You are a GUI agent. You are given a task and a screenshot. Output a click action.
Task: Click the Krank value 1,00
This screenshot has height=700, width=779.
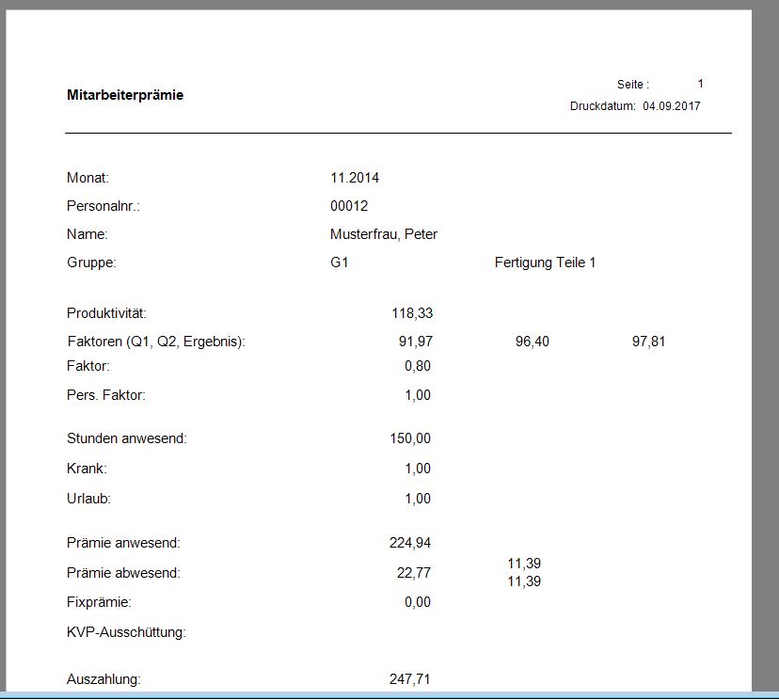pyautogui.click(x=418, y=468)
